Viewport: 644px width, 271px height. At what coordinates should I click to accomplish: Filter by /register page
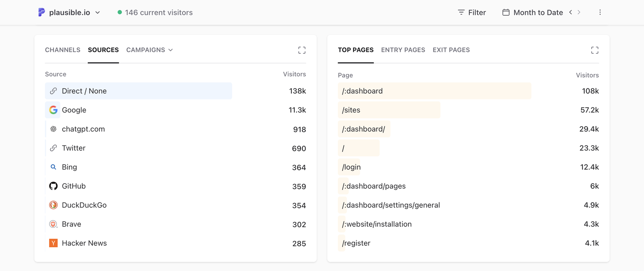tap(356, 243)
